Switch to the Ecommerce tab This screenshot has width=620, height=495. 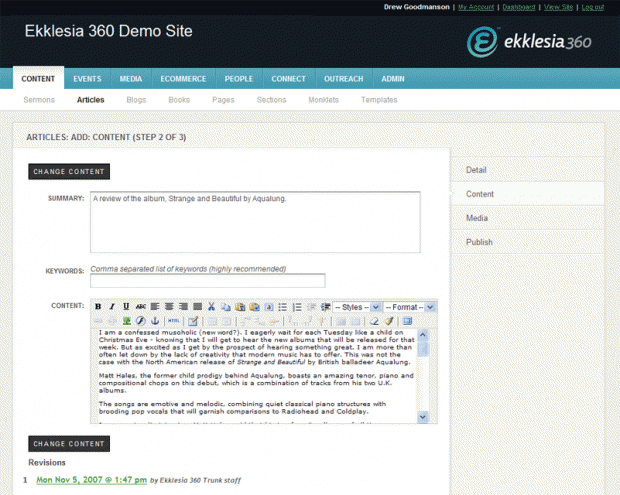coord(183,79)
